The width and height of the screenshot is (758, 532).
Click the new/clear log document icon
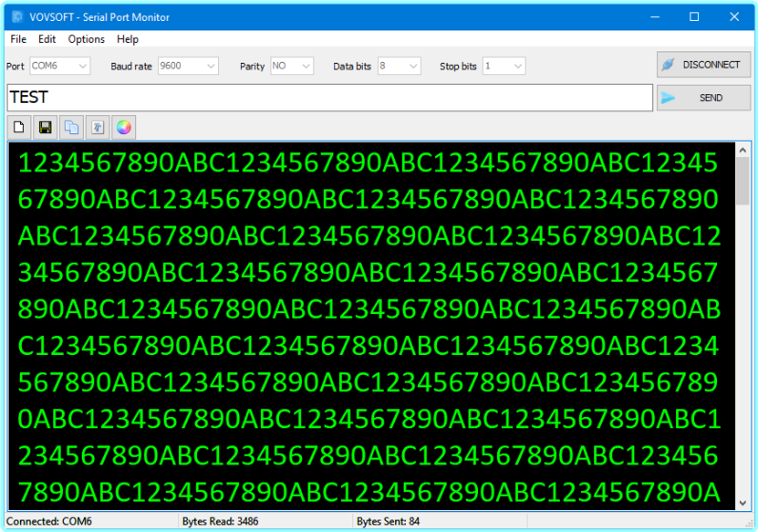[x=19, y=127]
